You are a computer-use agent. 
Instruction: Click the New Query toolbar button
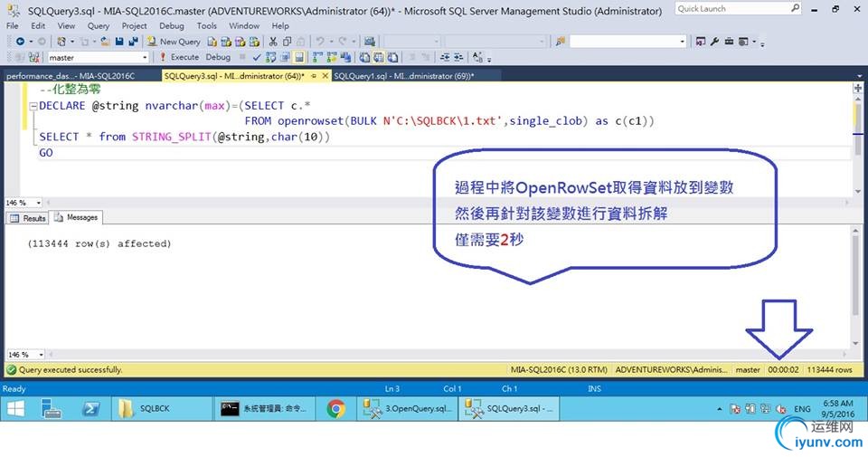[x=174, y=42]
